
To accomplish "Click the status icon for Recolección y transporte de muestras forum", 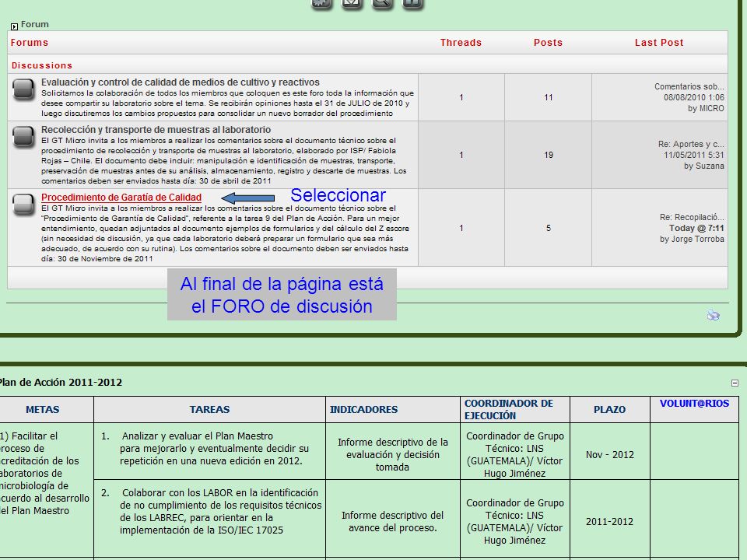I will (x=23, y=137).
